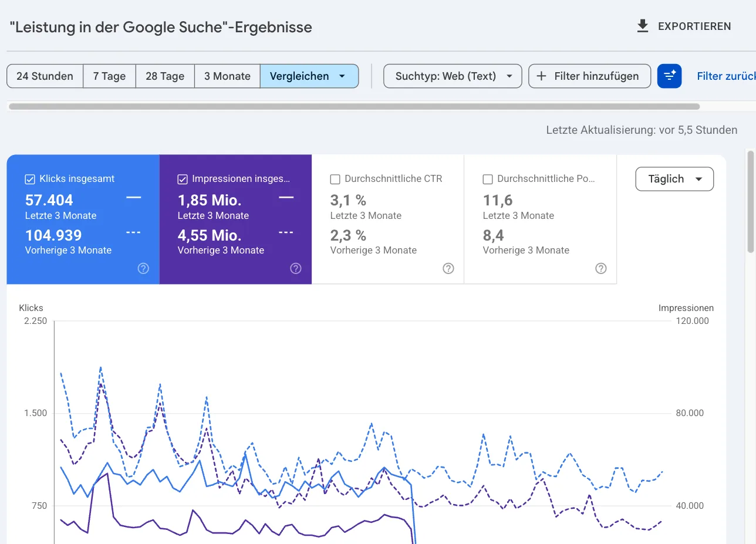The width and height of the screenshot is (756, 544).
Task: Enable the Durchschnittliche Position checkbox
Action: pyautogui.click(x=488, y=179)
